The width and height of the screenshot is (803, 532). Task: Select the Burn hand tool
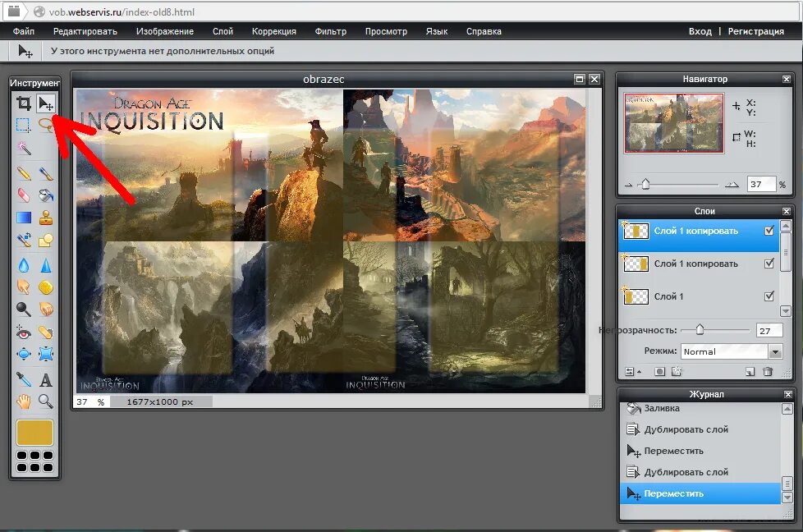coord(46,309)
